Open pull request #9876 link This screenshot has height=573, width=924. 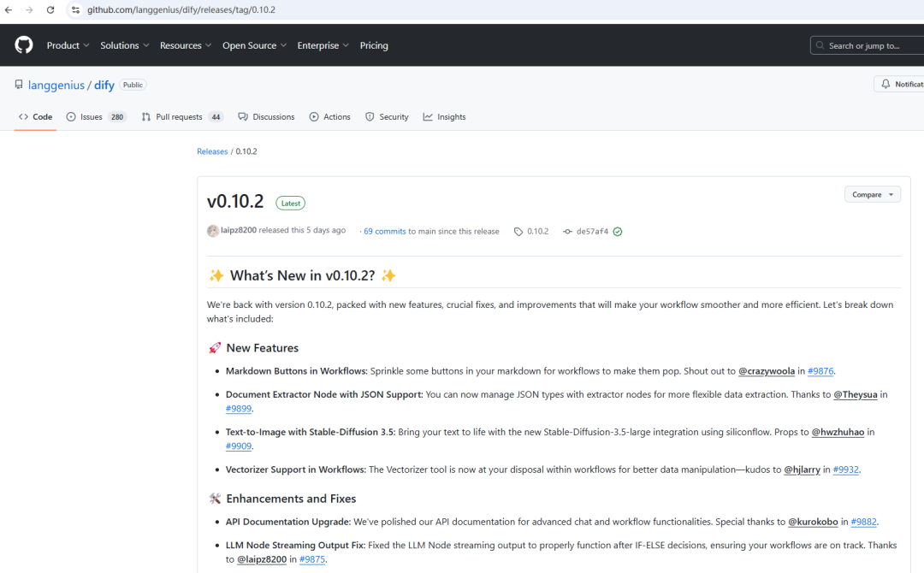tap(820, 371)
